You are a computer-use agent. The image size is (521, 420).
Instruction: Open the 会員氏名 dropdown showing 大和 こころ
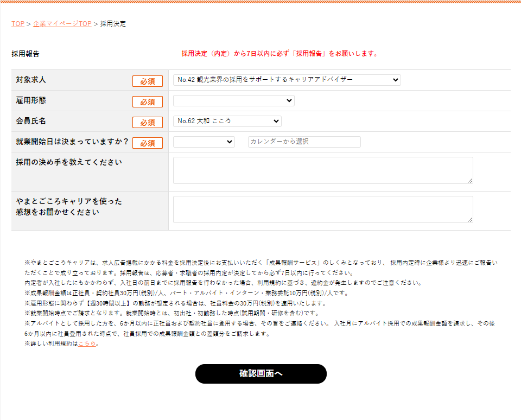[x=227, y=121]
